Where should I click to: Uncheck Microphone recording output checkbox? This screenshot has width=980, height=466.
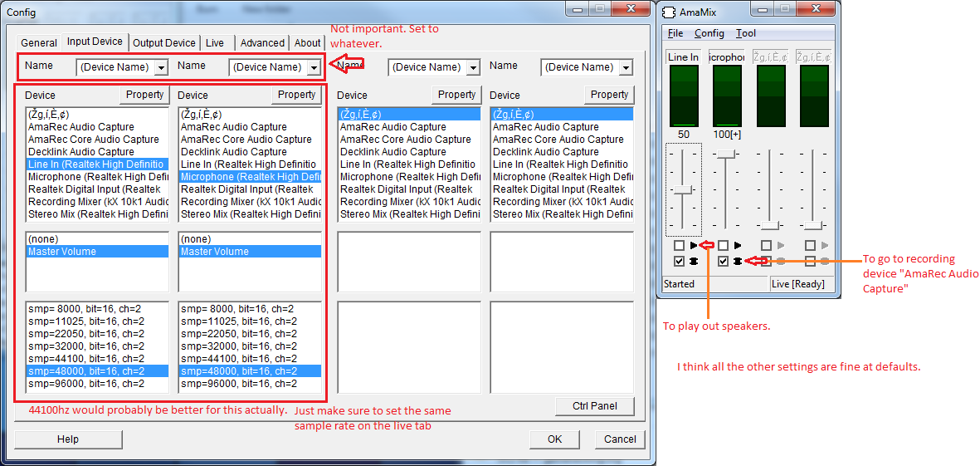(723, 262)
